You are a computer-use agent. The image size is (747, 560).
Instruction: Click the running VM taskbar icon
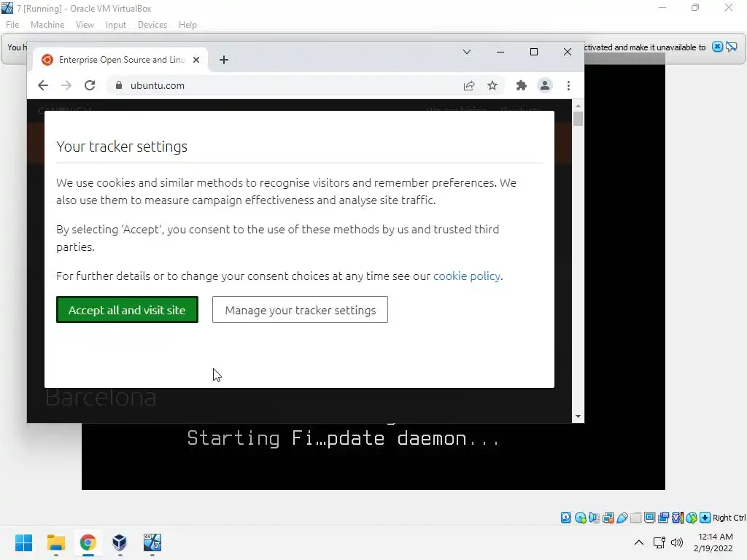click(152, 542)
